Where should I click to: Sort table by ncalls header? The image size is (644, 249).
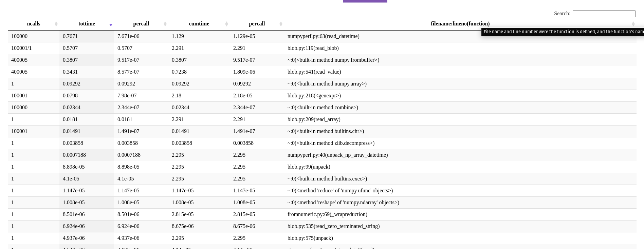pyautogui.click(x=34, y=24)
